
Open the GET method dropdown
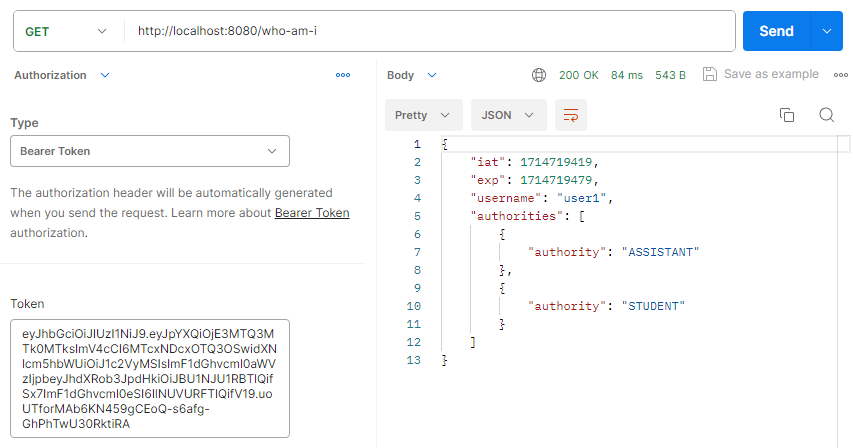tap(66, 32)
